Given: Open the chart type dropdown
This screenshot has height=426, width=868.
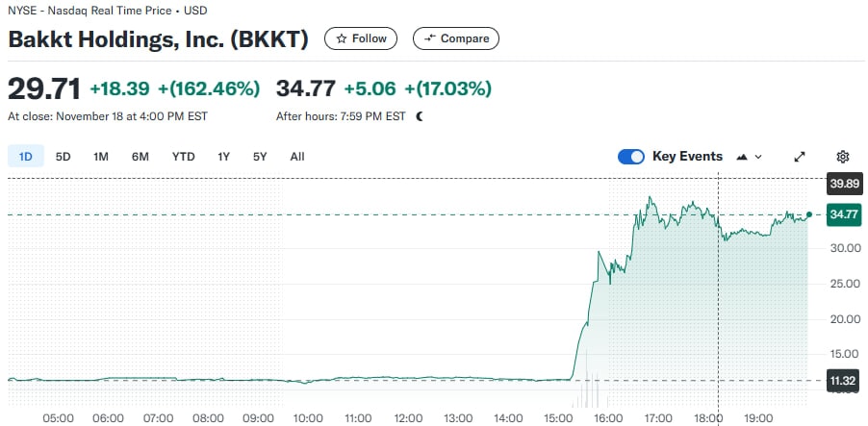Looking at the screenshot, I should tap(749, 157).
